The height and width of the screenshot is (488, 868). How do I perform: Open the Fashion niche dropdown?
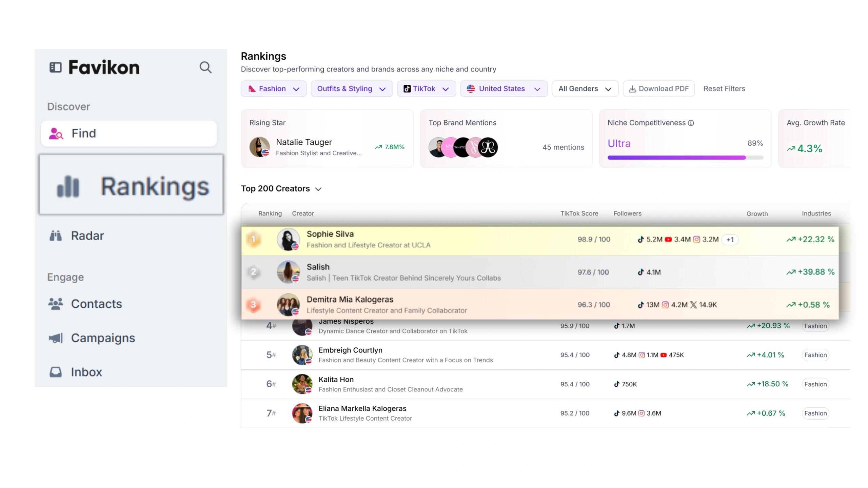274,89
